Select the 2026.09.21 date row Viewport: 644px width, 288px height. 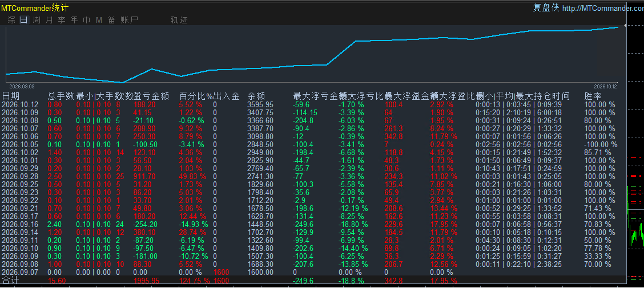(x=20, y=208)
